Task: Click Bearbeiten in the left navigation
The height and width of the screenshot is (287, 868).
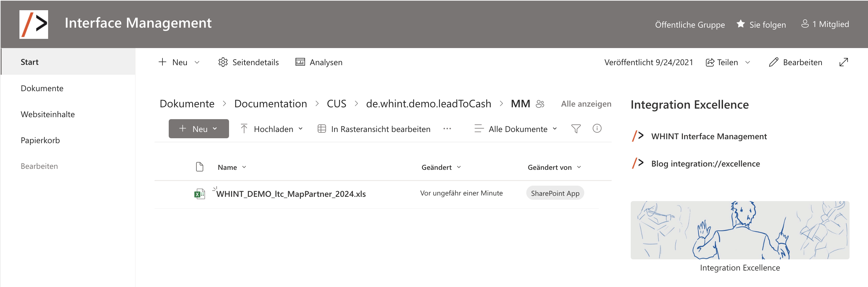Action: [39, 166]
